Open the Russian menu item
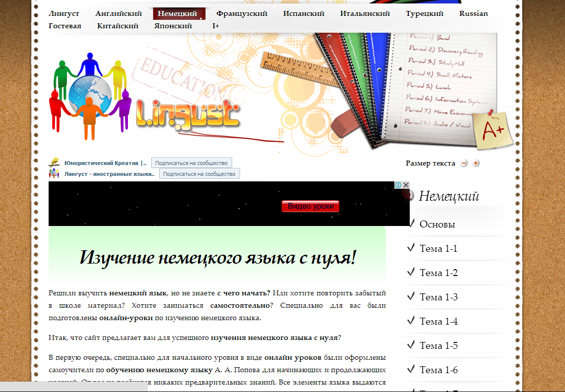Viewport: 565px width, 392px height. pos(473,14)
